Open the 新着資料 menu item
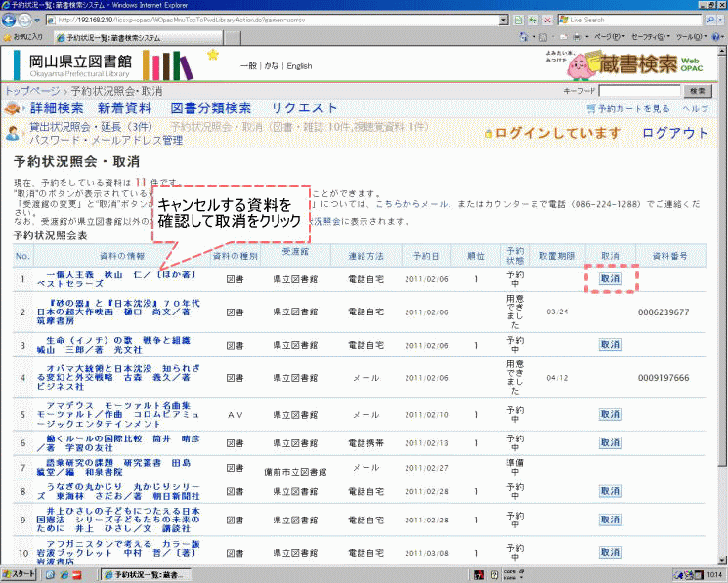Viewport: 728px width, 583px height. (124, 108)
